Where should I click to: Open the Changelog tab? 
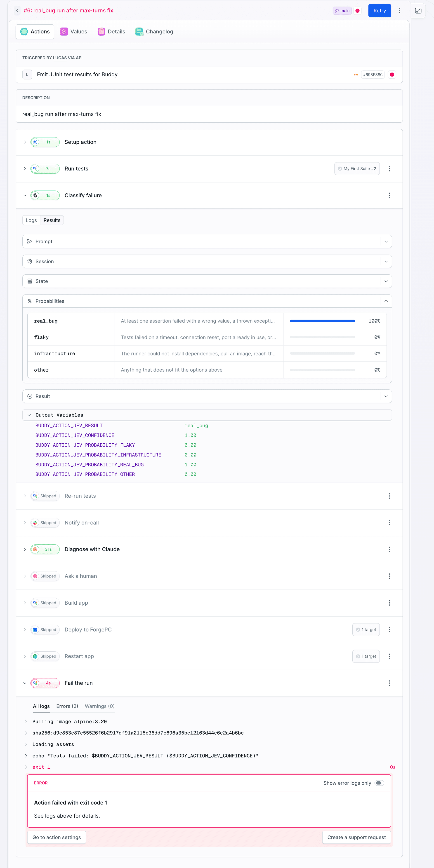[x=154, y=32]
